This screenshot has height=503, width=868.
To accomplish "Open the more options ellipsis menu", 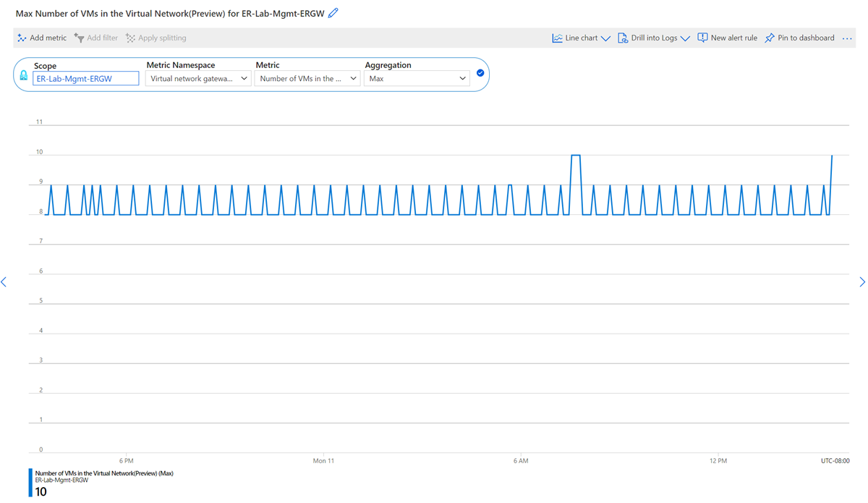I will click(846, 38).
